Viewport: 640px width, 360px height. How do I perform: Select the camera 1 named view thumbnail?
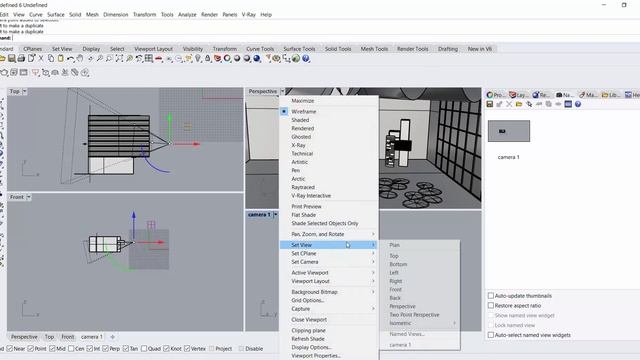coord(509,131)
